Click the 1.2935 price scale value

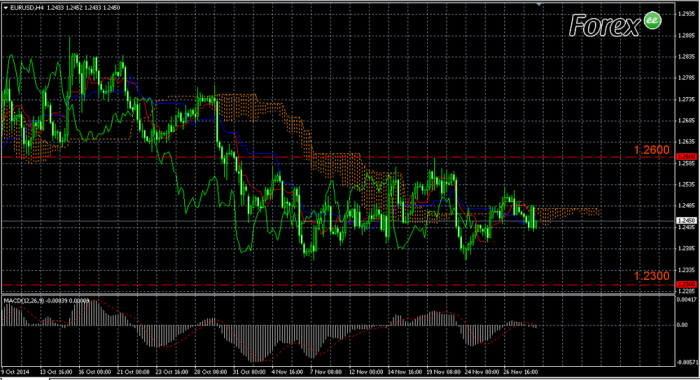tap(686, 14)
